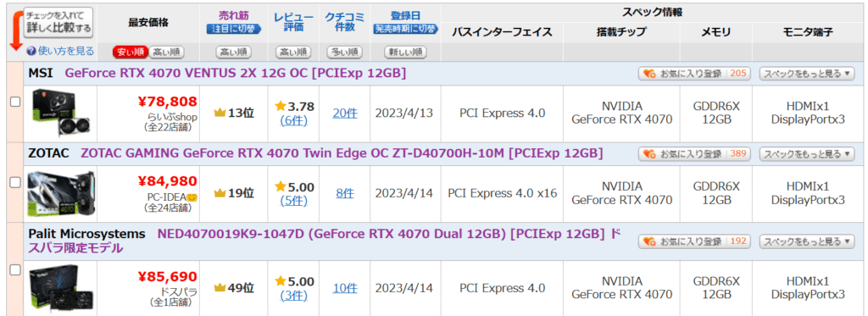
Task: Click 詳しく比較する compare button
Action: pos(58,22)
